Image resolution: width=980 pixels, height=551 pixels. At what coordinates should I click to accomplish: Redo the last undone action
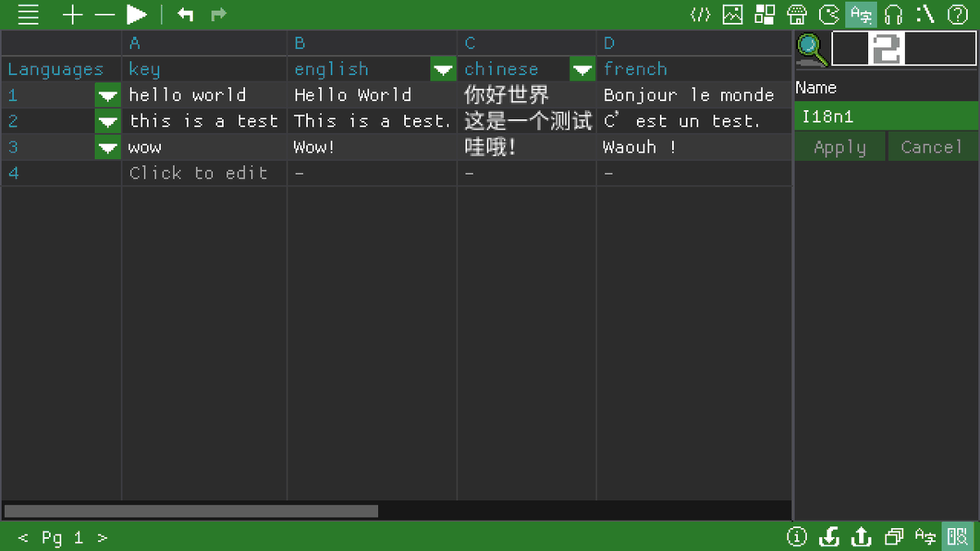point(218,15)
